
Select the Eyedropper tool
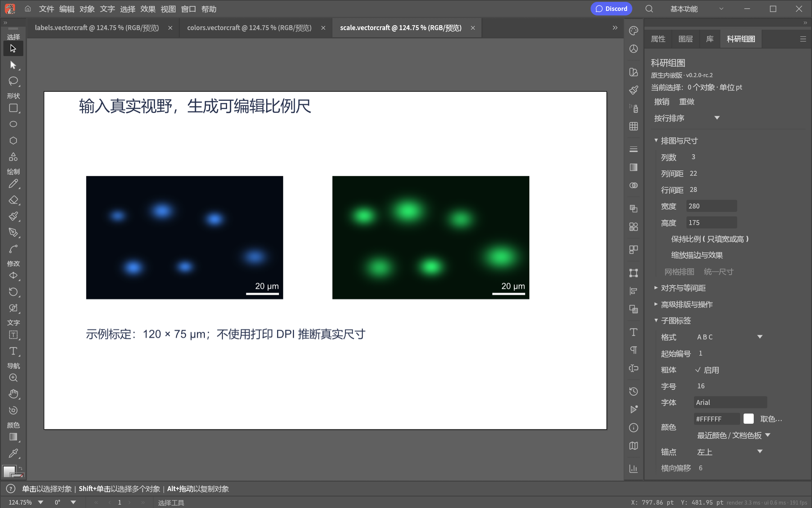[13, 453]
